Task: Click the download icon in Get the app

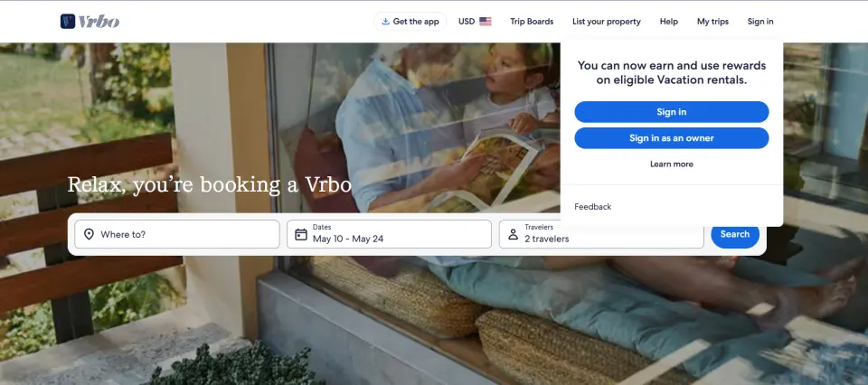Action: tap(386, 22)
